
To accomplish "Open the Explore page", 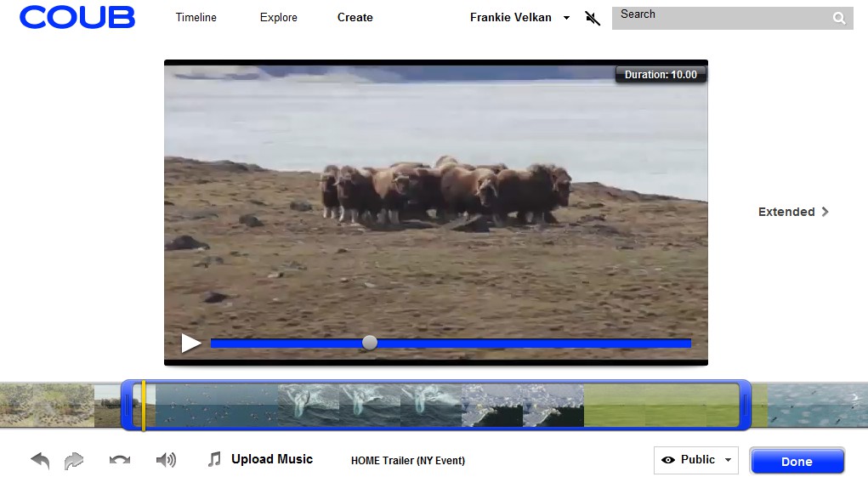I will 279,17.
